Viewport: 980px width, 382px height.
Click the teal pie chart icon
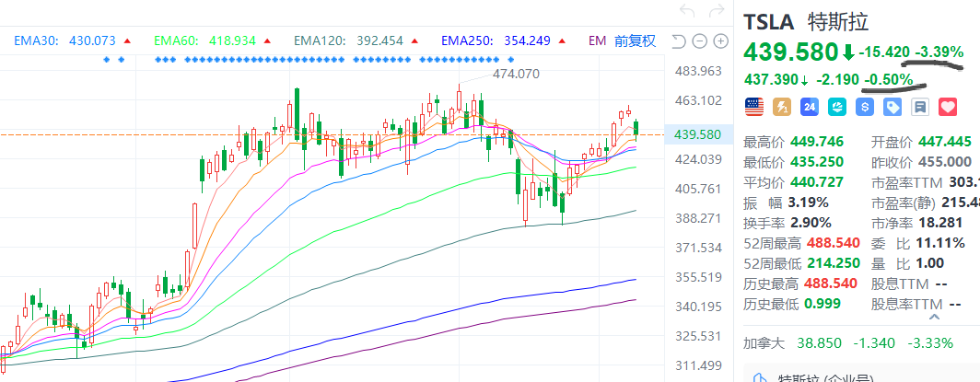coord(837,107)
